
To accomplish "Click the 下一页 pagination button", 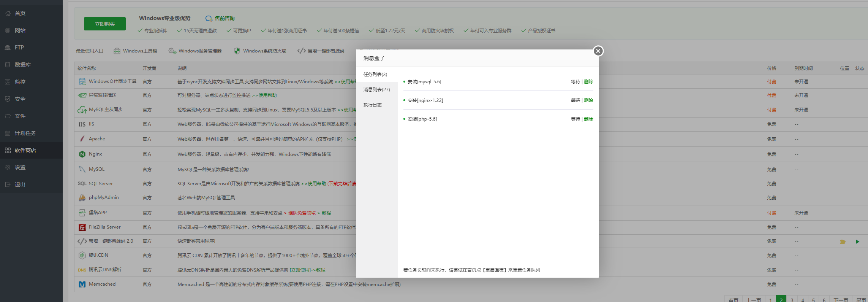I will [x=841, y=300].
